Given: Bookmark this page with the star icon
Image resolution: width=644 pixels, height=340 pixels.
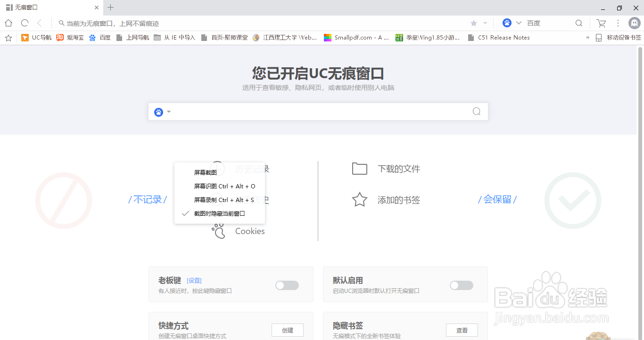Looking at the screenshot, I should [474, 23].
